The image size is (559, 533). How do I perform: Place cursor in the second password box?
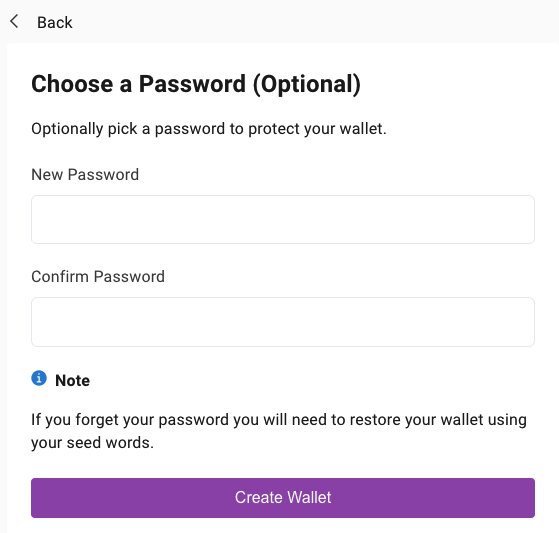[x=283, y=322]
